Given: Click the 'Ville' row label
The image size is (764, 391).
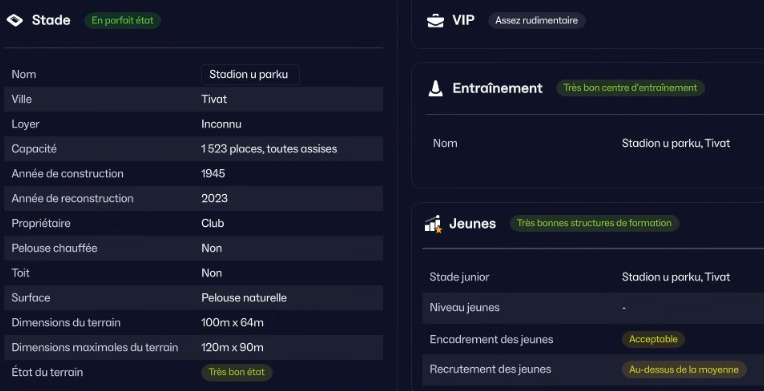Looking at the screenshot, I should click(x=21, y=99).
